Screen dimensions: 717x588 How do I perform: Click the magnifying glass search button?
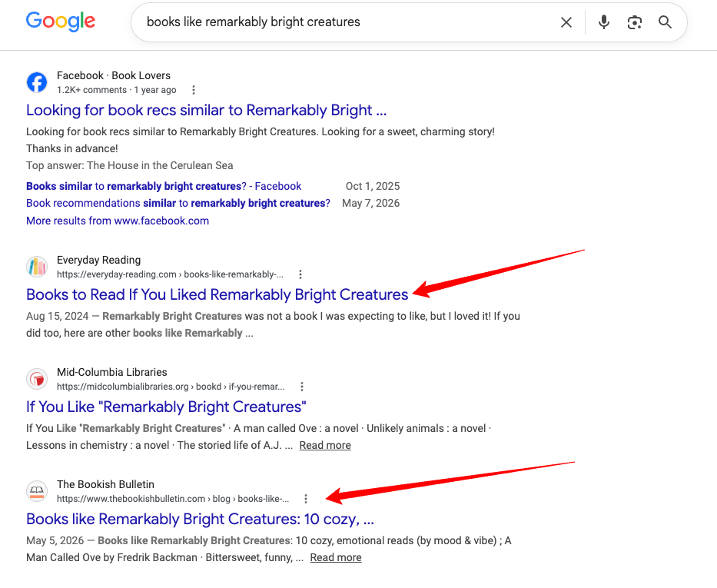coord(665,22)
